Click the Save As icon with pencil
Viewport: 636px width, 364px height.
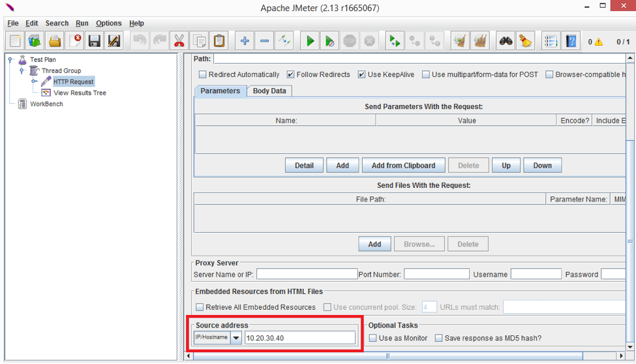coord(114,41)
